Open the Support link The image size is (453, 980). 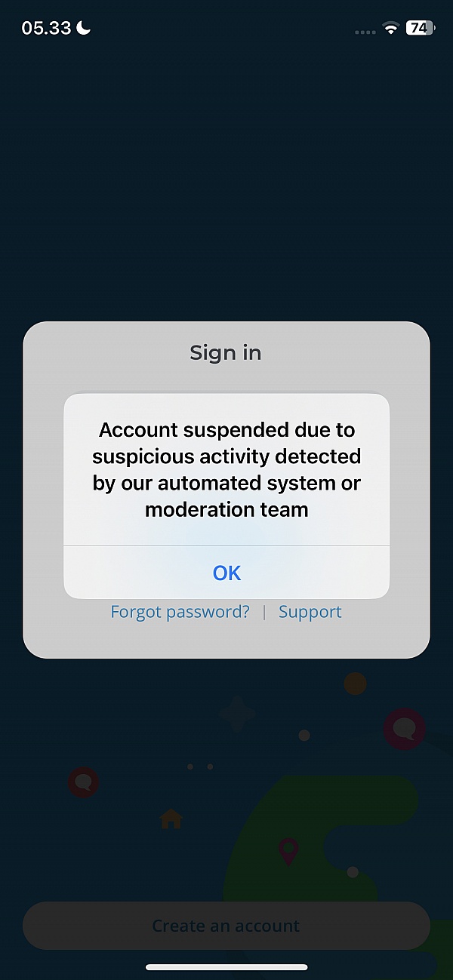310,612
